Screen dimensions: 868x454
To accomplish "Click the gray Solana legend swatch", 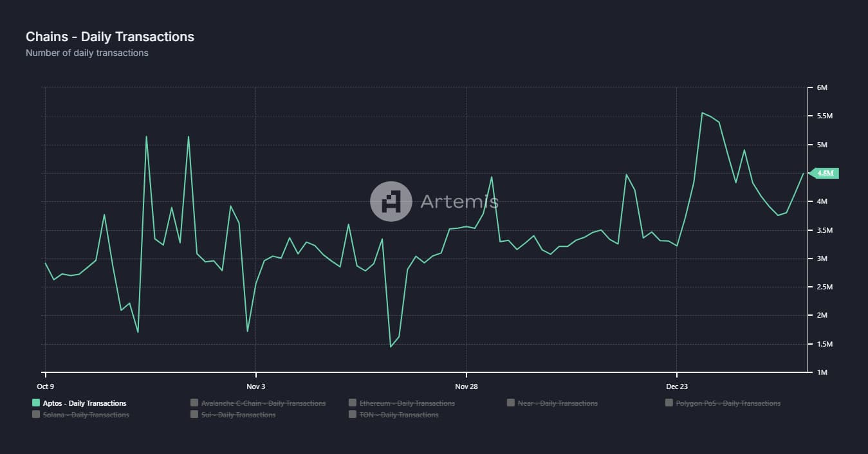I will point(35,415).
